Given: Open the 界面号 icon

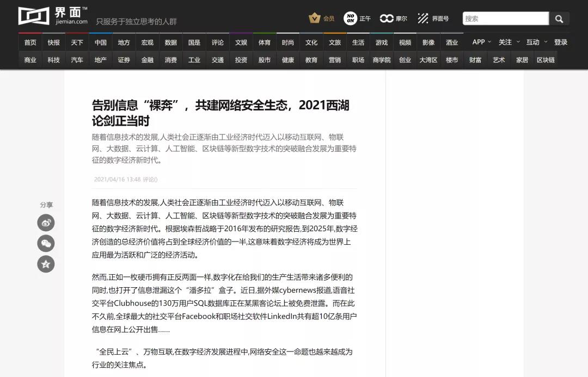Looking at the screenshot, I should [423, 18].
